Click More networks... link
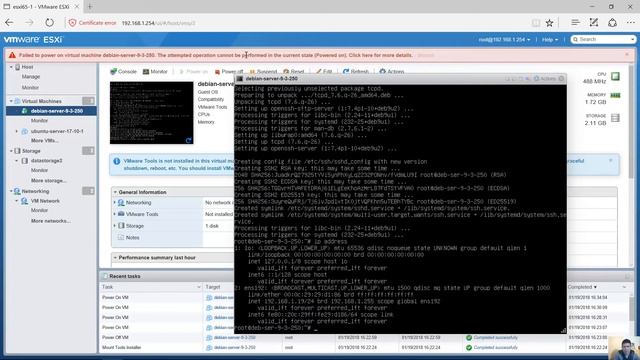This screenshot has height=360, width=640. click(x=51, y=221)
